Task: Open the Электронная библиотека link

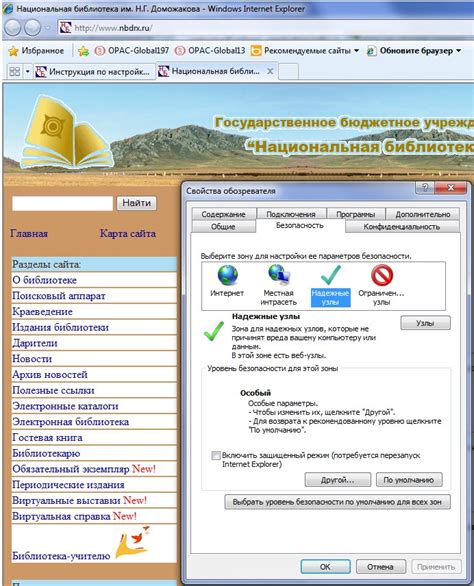Action: pyautogui.click(x=70, y=422)
